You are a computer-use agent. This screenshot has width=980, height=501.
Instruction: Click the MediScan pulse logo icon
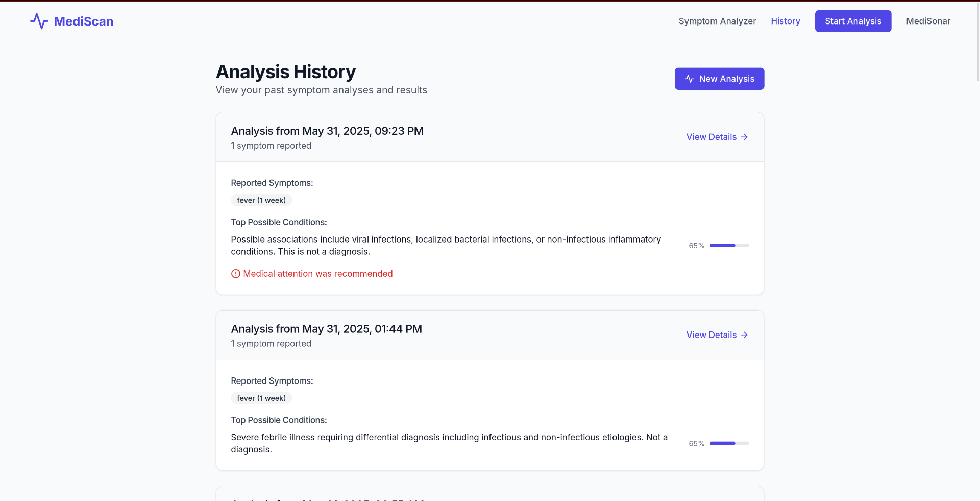tap(39, 21)
